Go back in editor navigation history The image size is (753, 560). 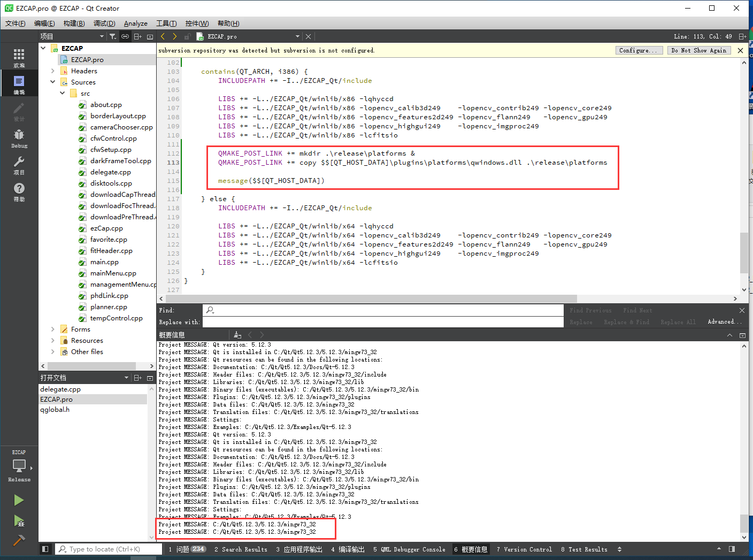click(x=163, y=36)
